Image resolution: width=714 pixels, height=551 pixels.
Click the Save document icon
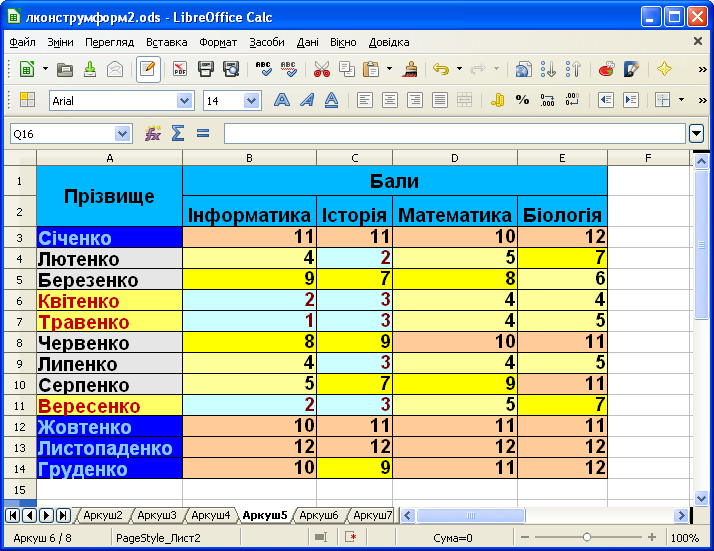click(89, 69)
